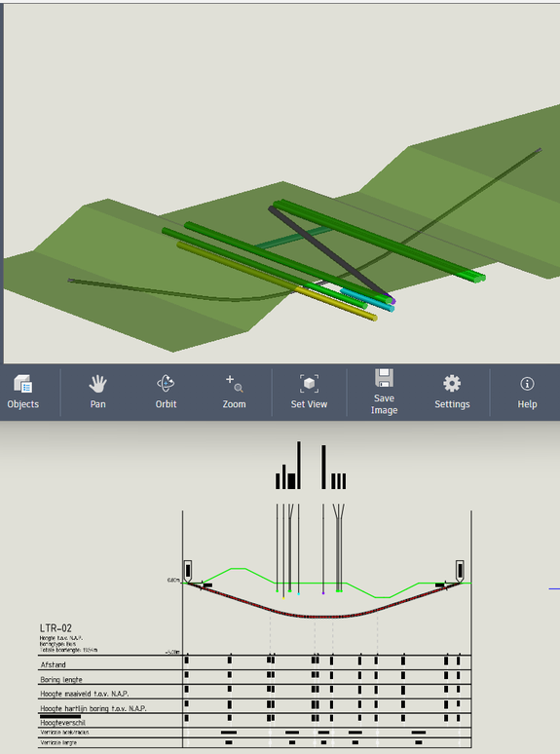The image size is (560, 754).
Task: Click the left drill rig symbol in profile
Action: pyautogui.click(x=187, y=571)
